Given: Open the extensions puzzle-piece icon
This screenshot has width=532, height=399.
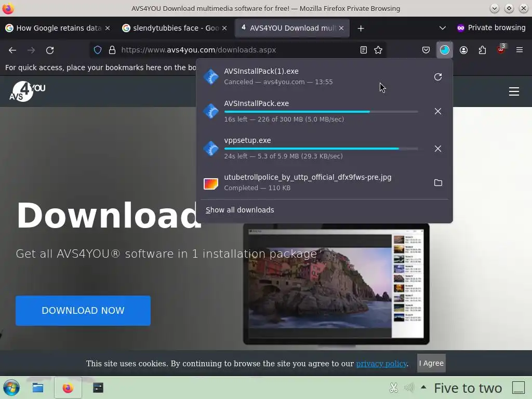Looking at the screenshot, I should coord(482,50).
